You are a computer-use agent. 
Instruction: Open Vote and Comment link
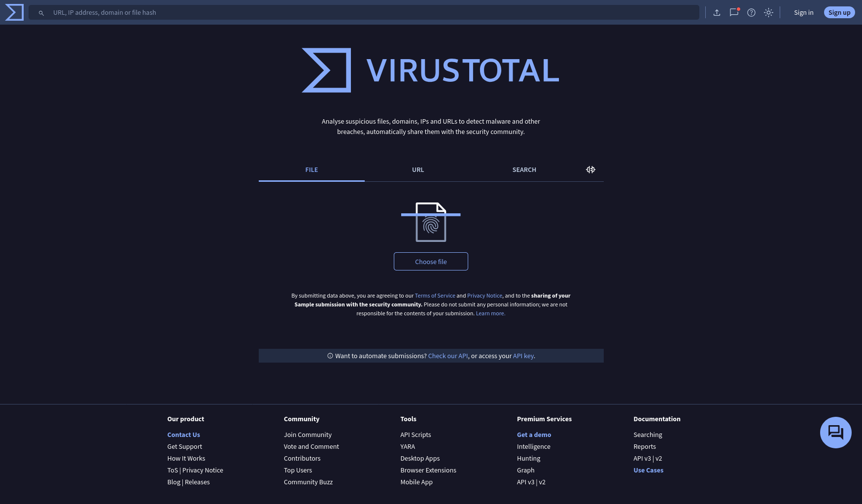311,446
